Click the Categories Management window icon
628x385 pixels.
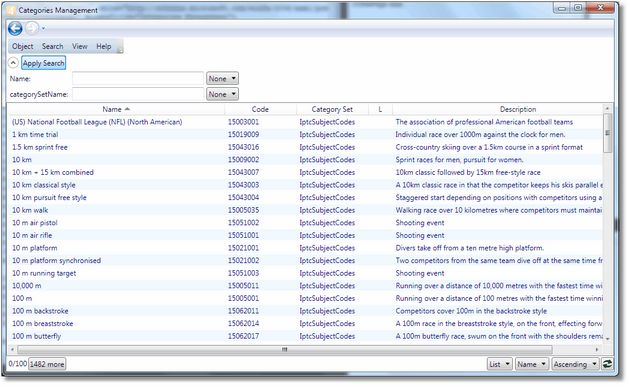click(x=11, y=10)
